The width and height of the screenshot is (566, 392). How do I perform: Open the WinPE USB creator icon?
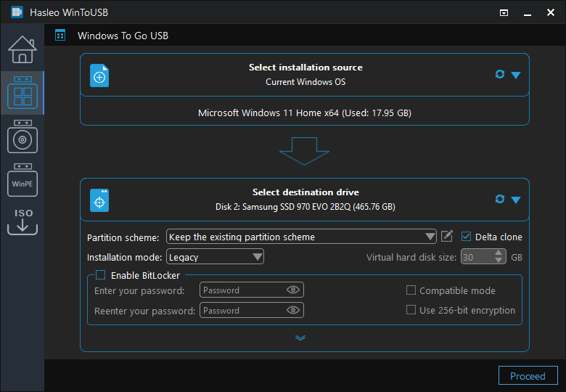click(x=22, y=180)
